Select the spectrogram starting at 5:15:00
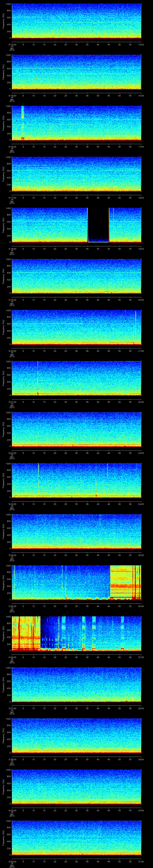This screenshot has width=153, height=868. click(x=76, y=72)
